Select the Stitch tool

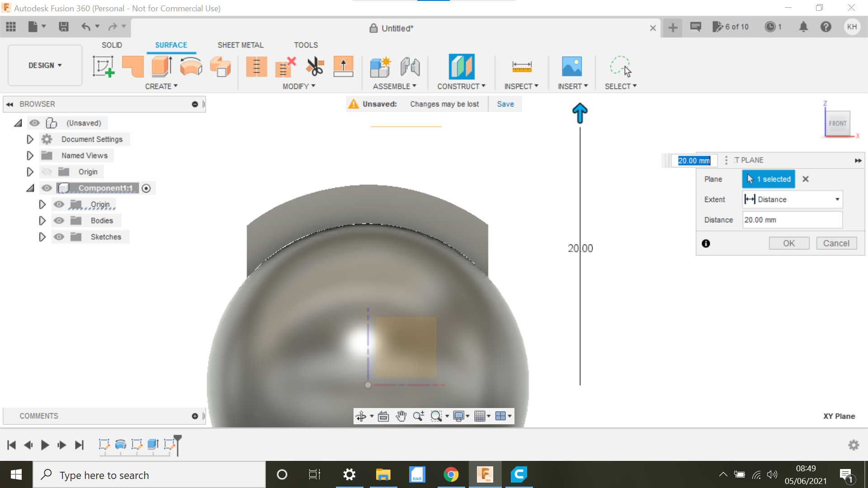(x=256, y=66)
